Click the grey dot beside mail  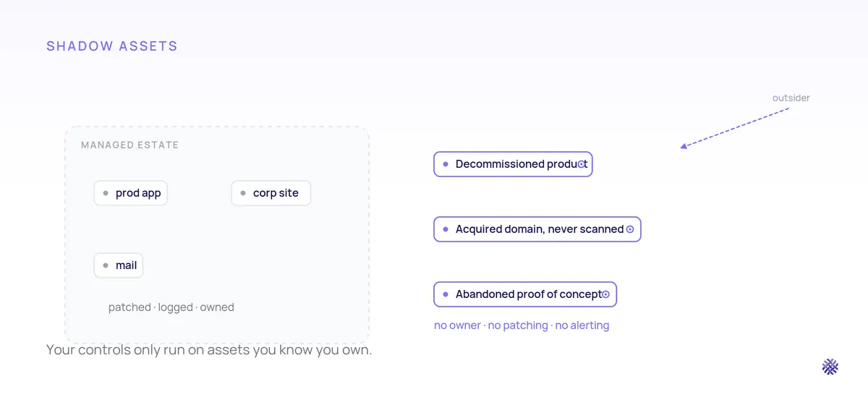click(106, 265)
